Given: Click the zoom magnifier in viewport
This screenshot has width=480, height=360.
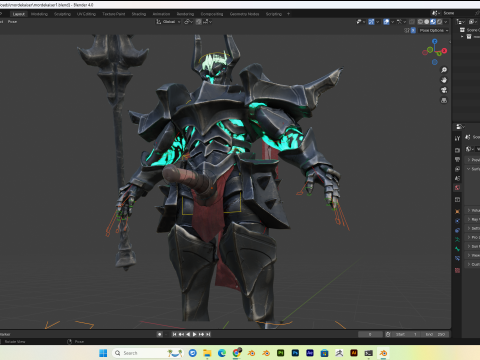Looking at the screenshot, I should [444, 70].
